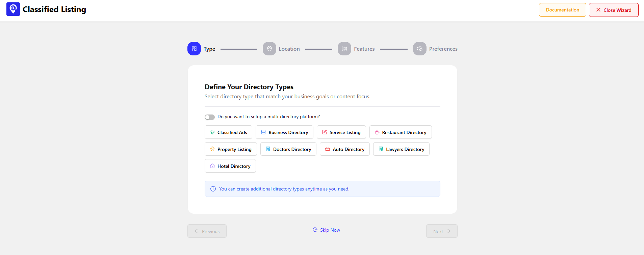Select Restaurant Directory option
The height and width of the screenshot is (255, 644).
[x=401, y=132]
